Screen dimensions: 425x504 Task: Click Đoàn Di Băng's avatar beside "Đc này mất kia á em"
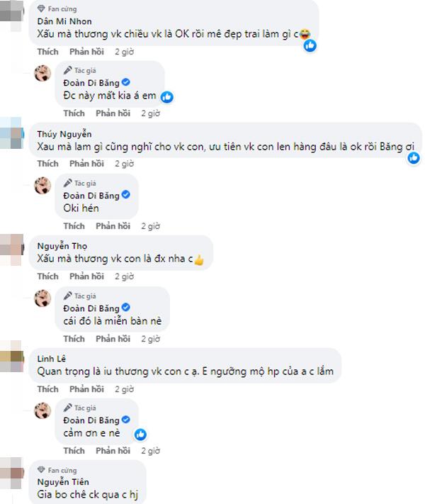pos(44,74)
